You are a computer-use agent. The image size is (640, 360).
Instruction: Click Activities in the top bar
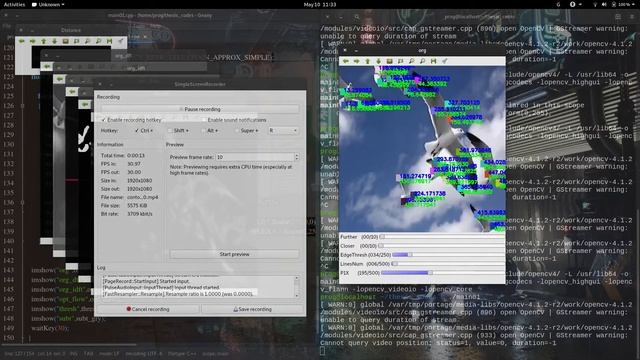(14, 4)
